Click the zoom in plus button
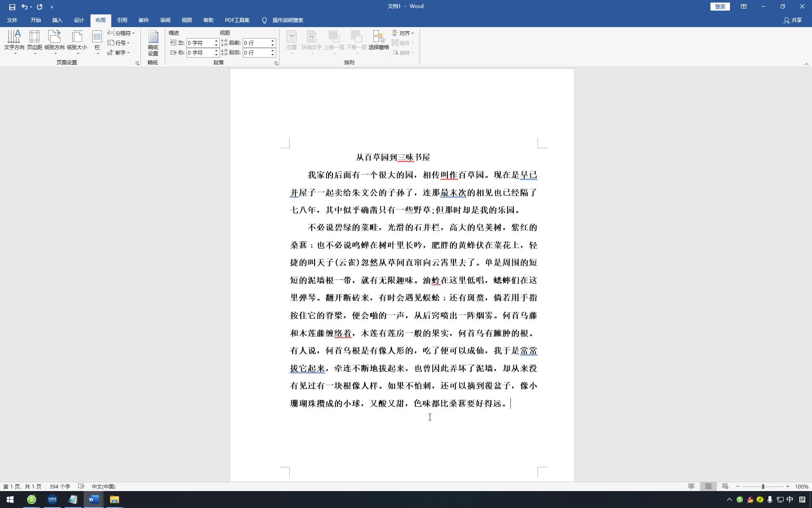The width and height of the screenshot is (812, 508). pos(787,486)
